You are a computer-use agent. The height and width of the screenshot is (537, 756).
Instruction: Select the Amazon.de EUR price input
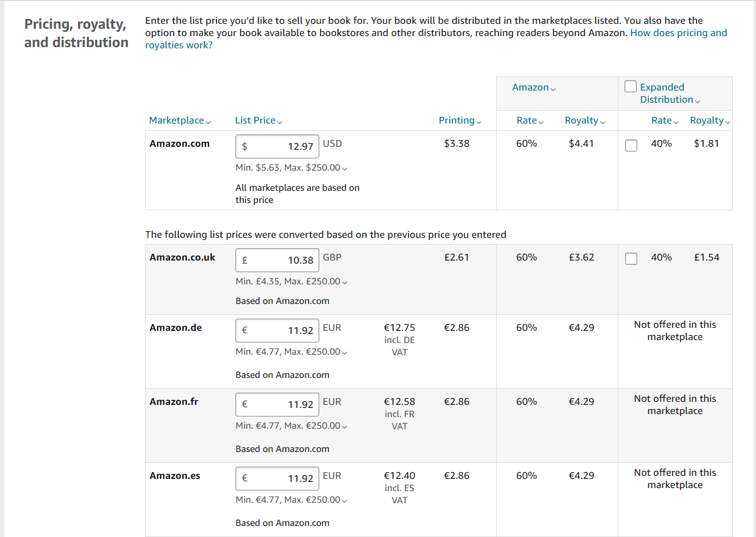(x=277, y=330)
